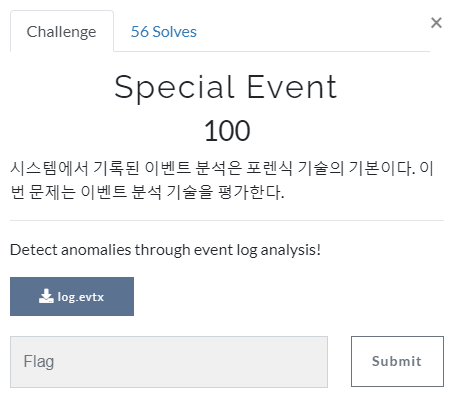Click the 'log.evtx' filename label
Screen dimensions: 450x397
click(81, 297)
